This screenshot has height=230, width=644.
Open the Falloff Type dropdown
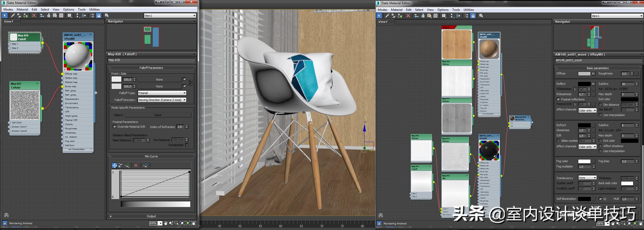162,93
